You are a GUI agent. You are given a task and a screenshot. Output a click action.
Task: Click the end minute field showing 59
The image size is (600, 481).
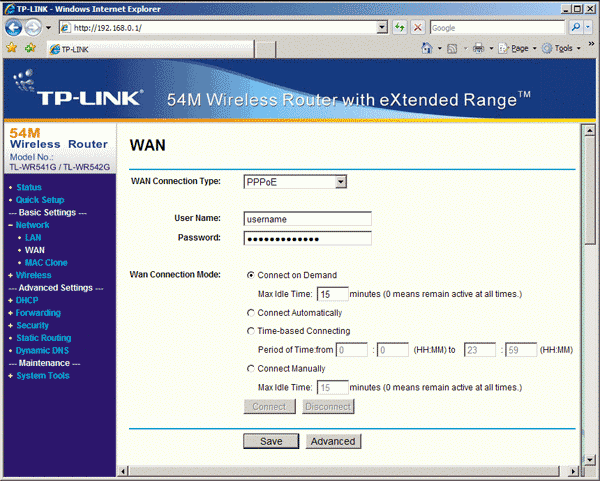click(521, 350)
